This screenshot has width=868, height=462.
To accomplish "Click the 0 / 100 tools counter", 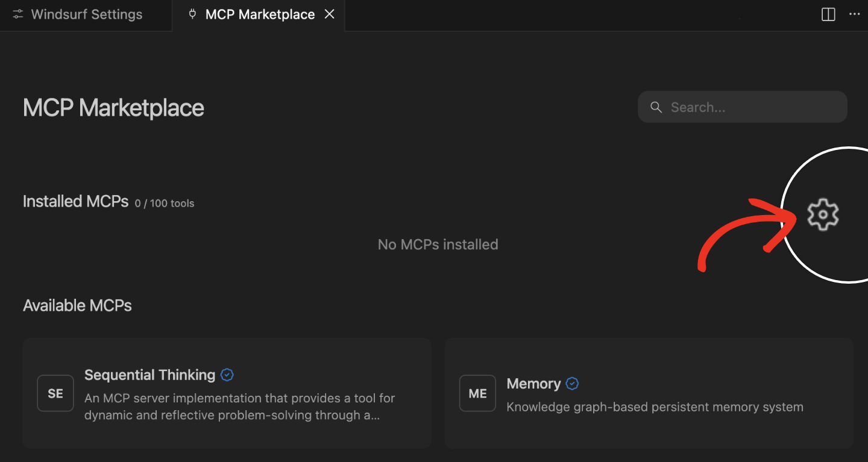I will (164, 203).
